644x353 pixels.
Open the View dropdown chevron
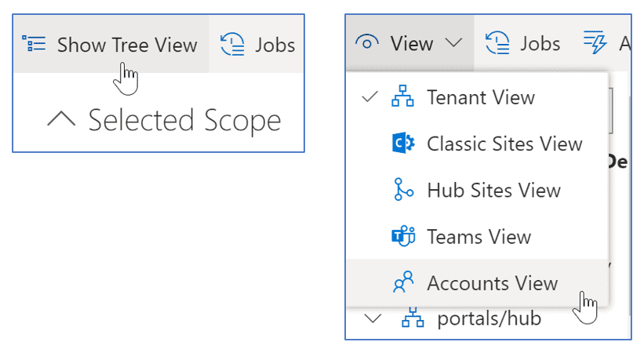(454, 43)
